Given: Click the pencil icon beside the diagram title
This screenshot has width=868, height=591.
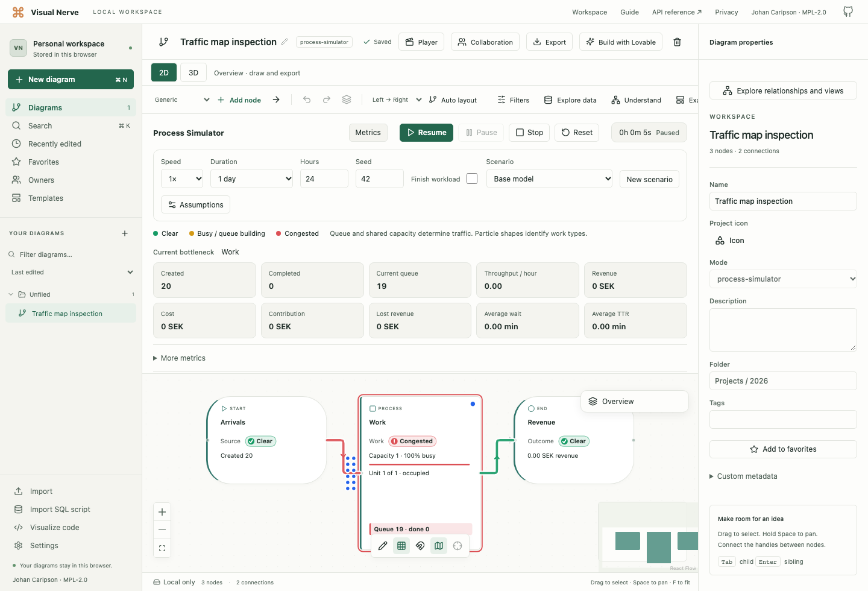Looking at the screenshot, I should click(x=285, y=42).
